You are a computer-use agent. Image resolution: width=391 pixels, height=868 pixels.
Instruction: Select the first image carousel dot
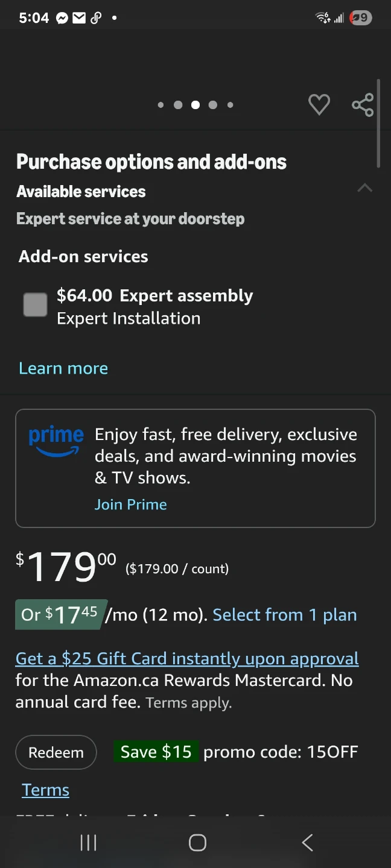(161, 105)
